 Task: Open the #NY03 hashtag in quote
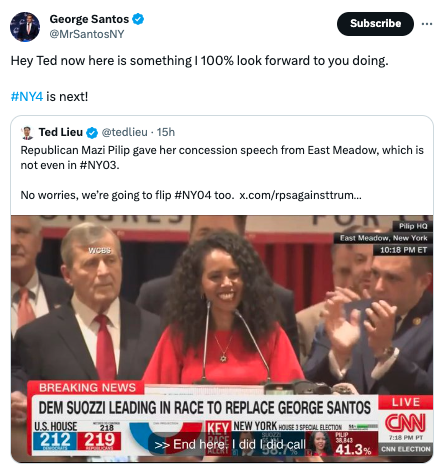(x=99, y=165)
